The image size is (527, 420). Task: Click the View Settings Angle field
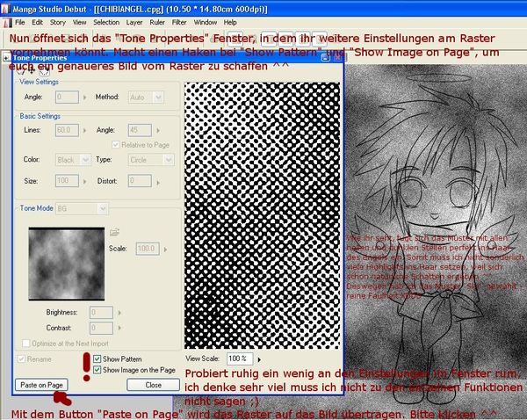67,98
